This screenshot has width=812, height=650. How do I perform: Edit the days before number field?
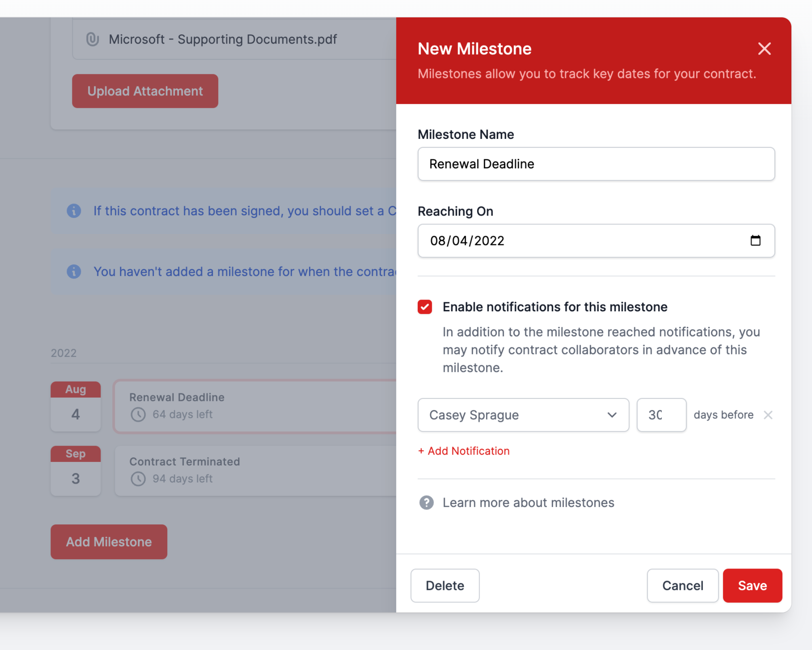[661, 415]
